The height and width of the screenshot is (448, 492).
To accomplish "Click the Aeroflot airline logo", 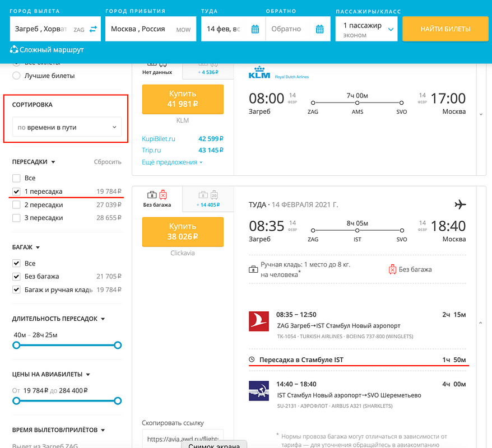I will [258, 391].
